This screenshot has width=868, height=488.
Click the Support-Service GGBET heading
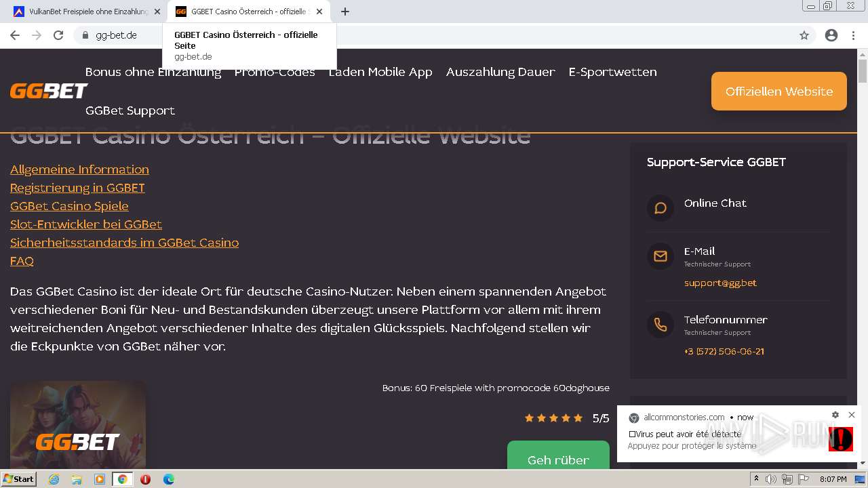pyautogui.click(x=716, y=162)
